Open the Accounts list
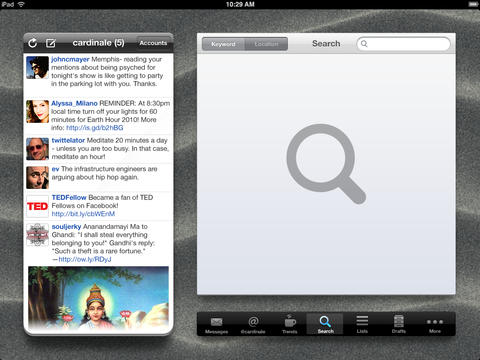Screen dimensions: 480x360 pos(153,43)
